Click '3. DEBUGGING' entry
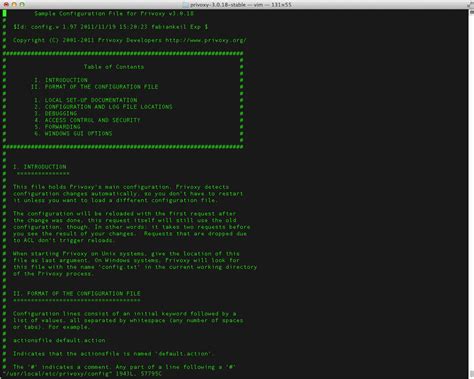The image size is (474, 379). (x=56, y=114)
